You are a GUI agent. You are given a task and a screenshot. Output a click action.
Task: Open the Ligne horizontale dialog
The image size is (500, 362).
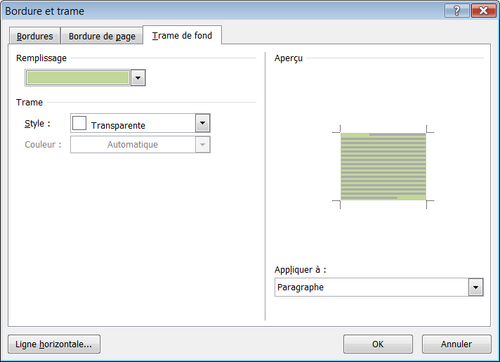pos(54,344)
